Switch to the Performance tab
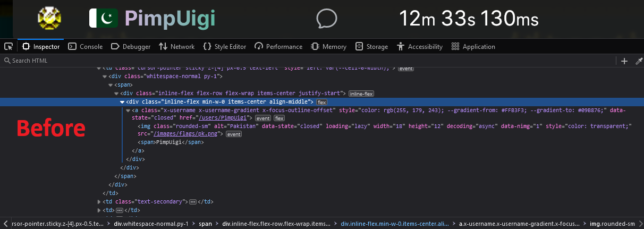This screenshot has height=229, width=644. pyautogui.click(x=278, y=47)
